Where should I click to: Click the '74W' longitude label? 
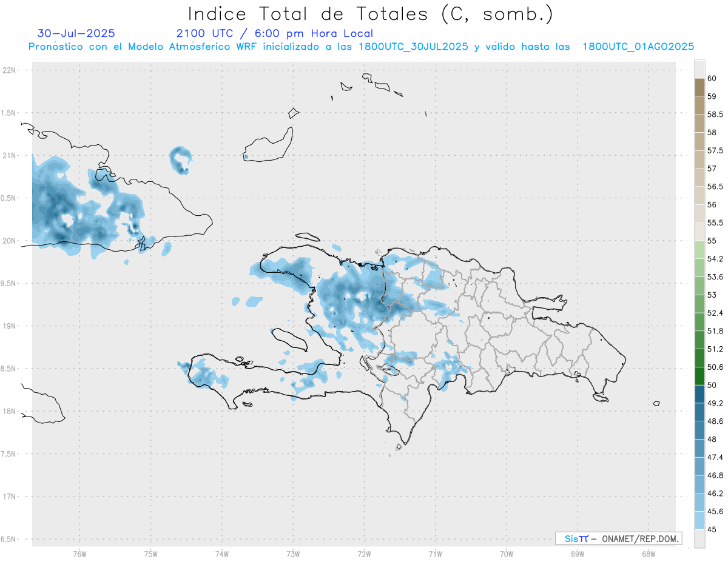tap(222, 554)
